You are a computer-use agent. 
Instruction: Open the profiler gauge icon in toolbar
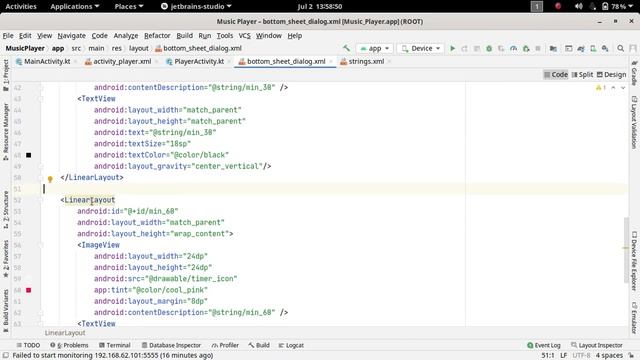513,48
